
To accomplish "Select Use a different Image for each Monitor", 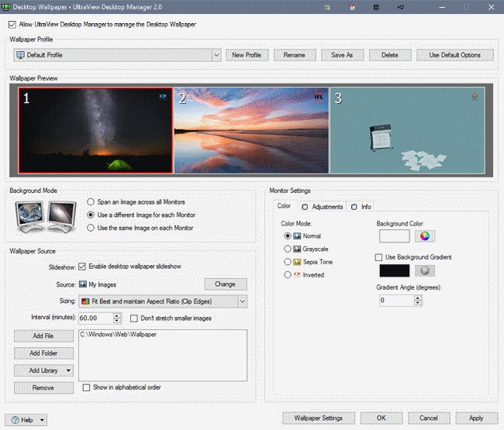I will click(91, 215).
